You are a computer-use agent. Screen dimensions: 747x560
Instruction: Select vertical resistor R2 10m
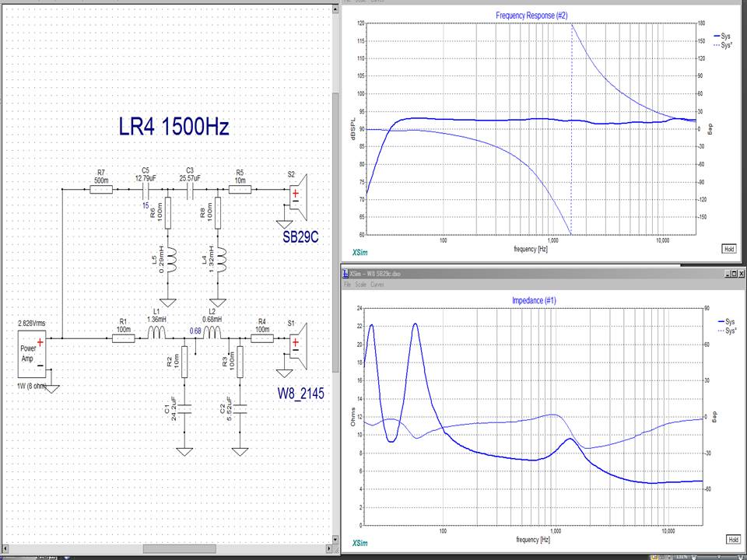(184, 362)
